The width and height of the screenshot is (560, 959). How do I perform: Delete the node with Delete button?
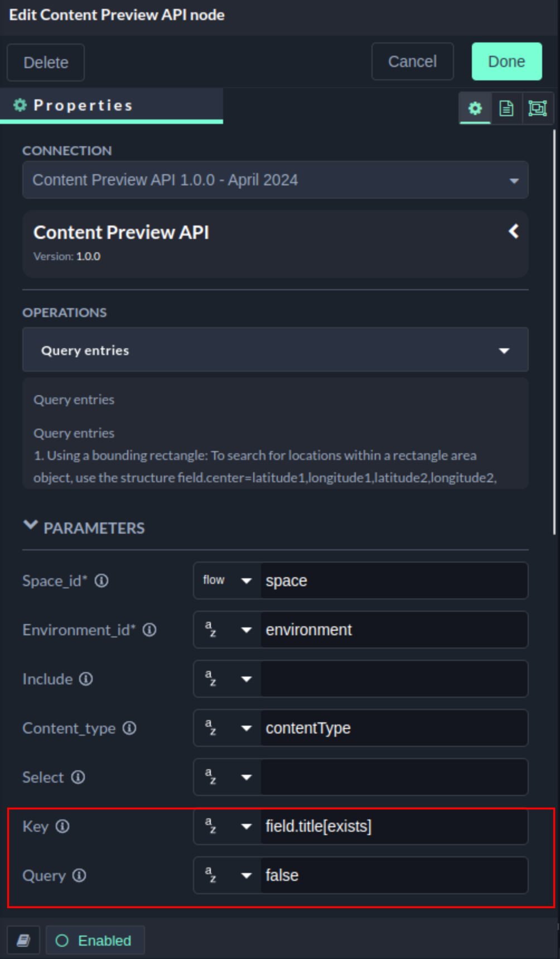point(46,63)
